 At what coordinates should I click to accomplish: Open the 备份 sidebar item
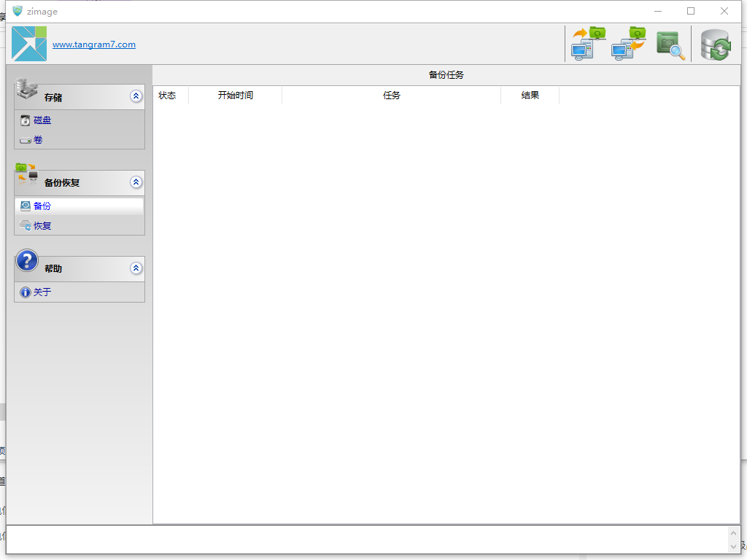42,206
